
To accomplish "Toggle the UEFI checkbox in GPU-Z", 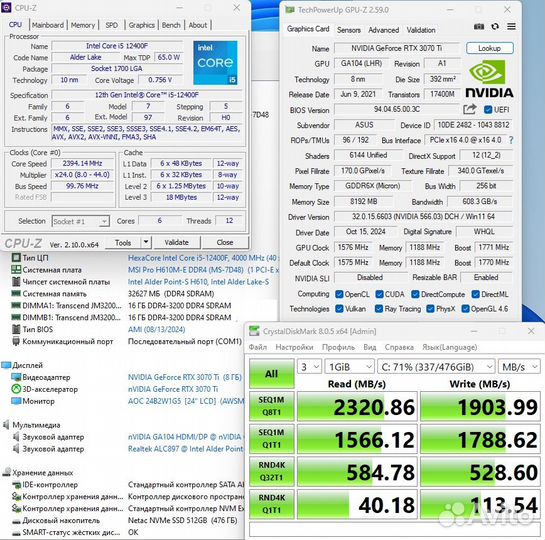I will click(x=488, y=110).
